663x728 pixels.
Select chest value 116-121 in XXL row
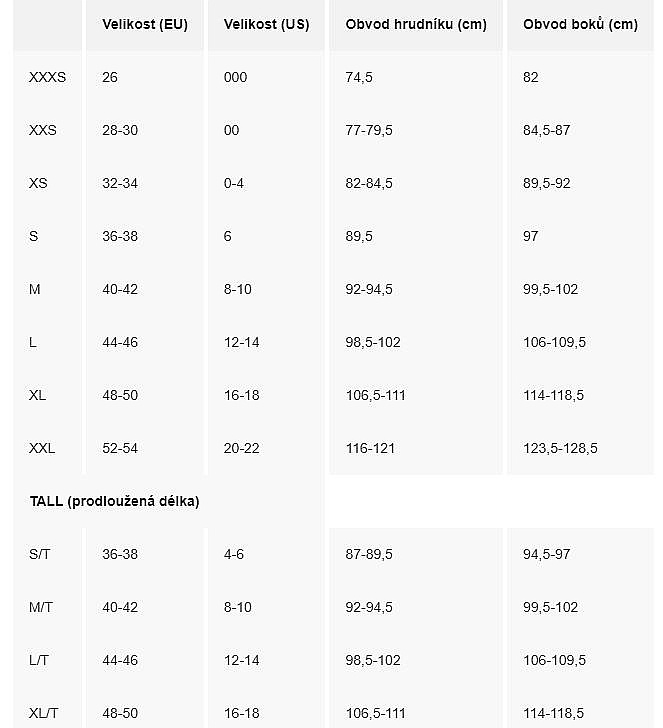tap(370, 448)
